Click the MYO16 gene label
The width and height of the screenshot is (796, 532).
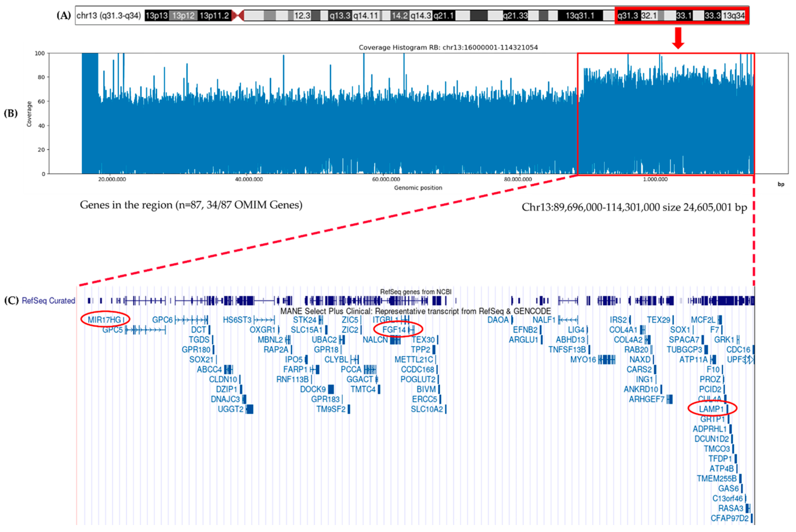(583, 359)
